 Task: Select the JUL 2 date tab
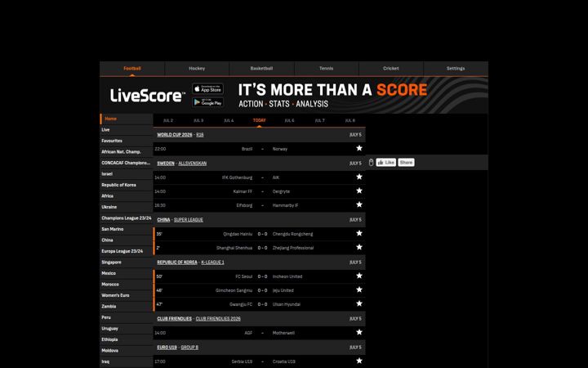tap(168, 120)
